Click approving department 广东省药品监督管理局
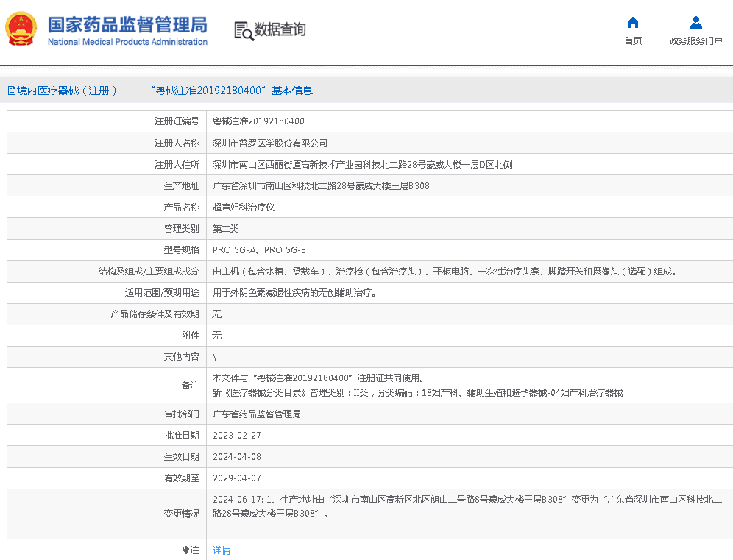The width and height of the screenshot is (733, 560). pos(256,414)
